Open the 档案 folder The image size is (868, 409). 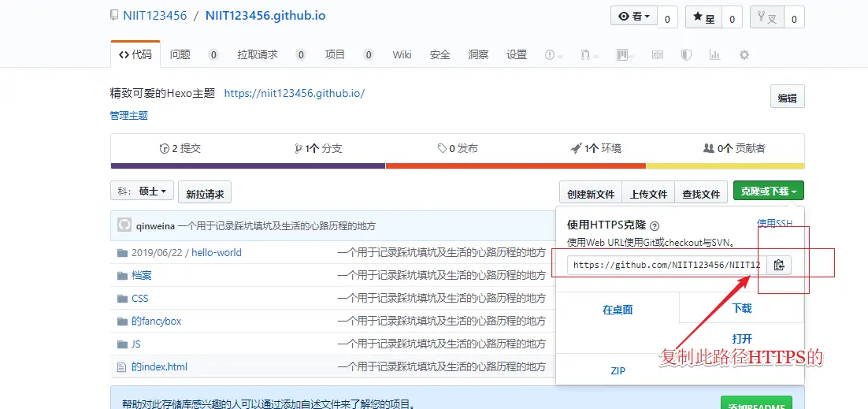(x=142, y=276)
